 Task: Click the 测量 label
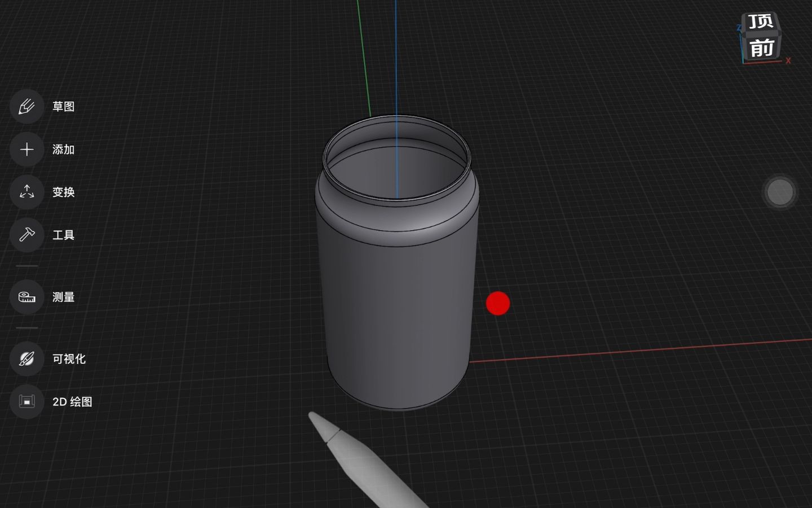63,297
